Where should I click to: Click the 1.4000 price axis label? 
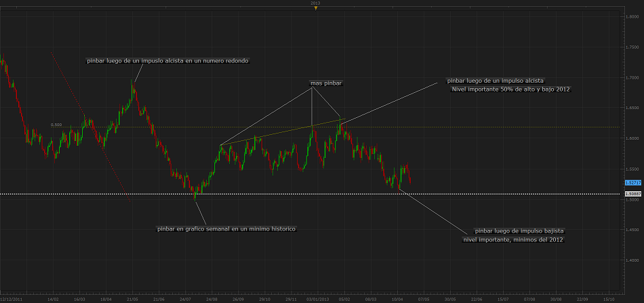pos(633,260)
